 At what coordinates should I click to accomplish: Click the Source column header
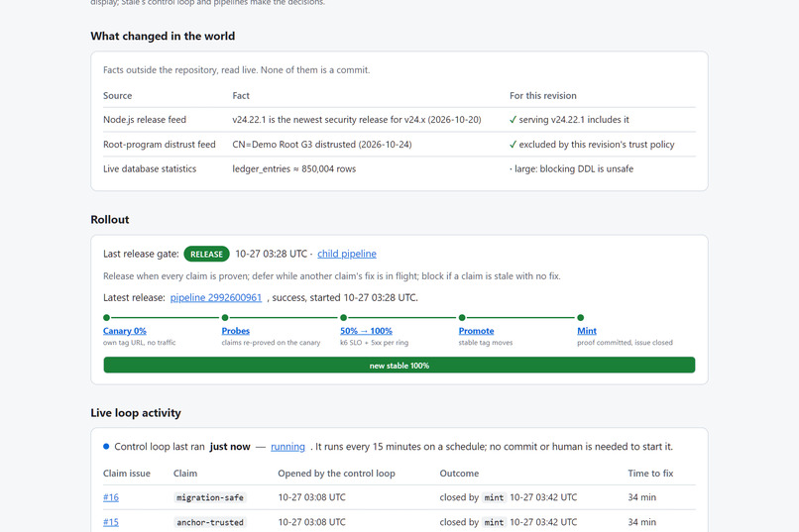(117, 96)
